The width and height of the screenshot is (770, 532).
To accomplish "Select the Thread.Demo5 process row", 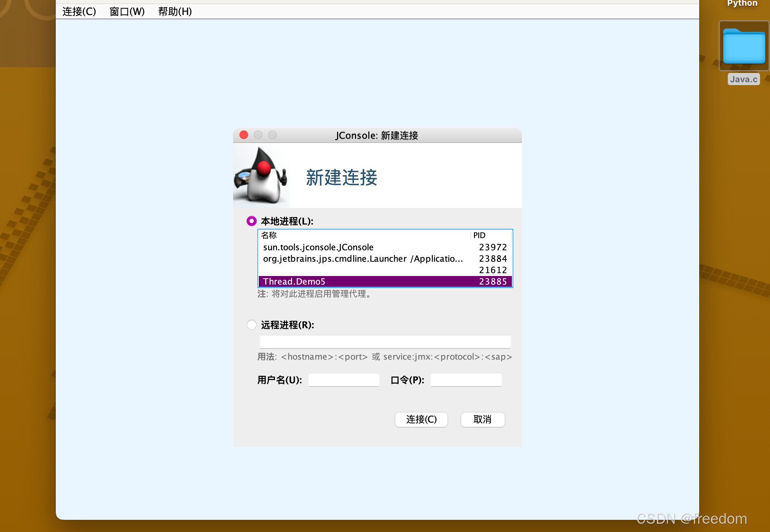I will pos(385,281).
